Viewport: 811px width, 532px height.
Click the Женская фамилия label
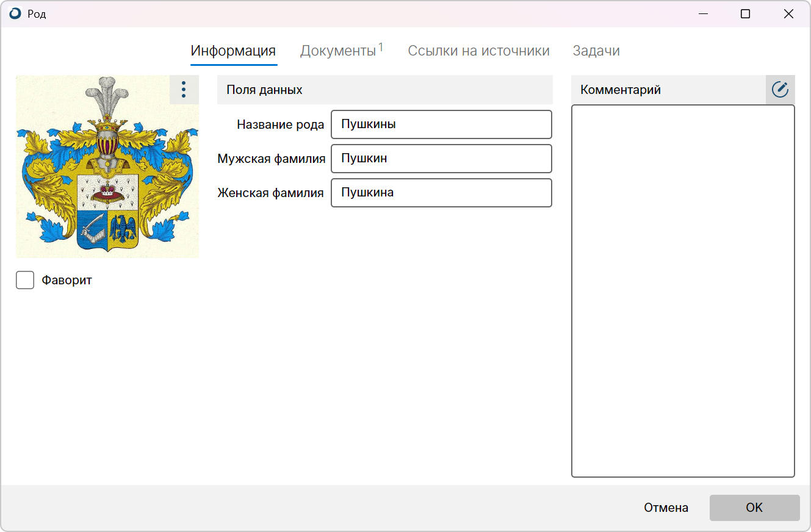[x=271, y=193]
